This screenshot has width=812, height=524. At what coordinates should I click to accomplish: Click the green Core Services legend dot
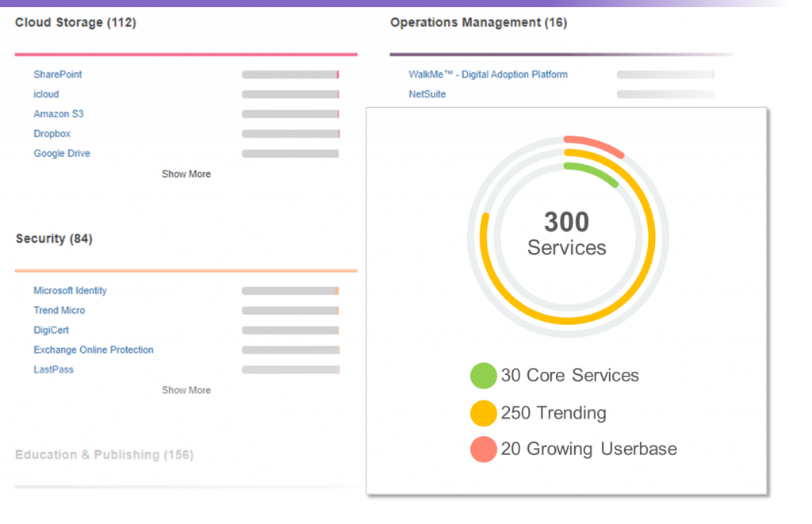(x=483, y=376)
